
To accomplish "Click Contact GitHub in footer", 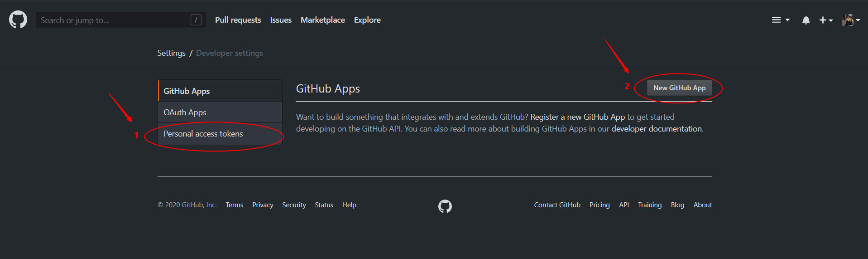I will (557, 205).
